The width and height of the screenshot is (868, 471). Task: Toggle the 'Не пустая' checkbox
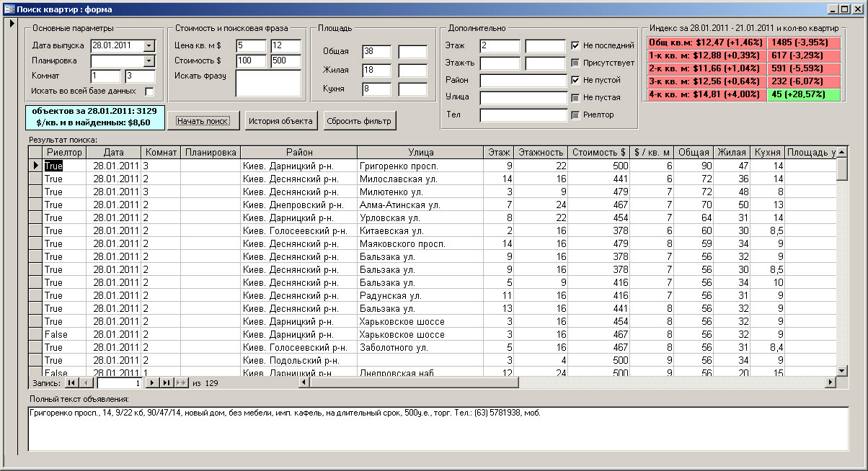coord(575,97)
